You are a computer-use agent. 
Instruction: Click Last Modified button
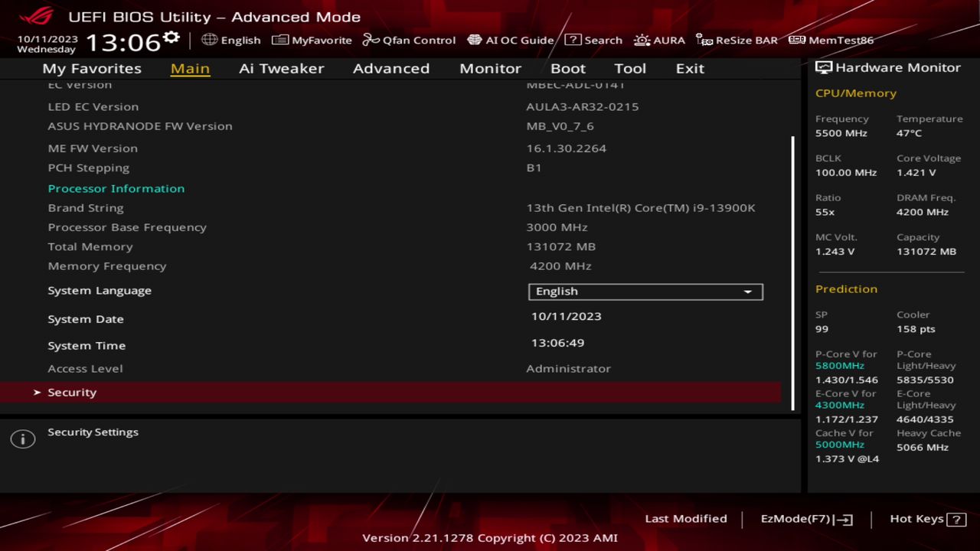click(686, 519)
